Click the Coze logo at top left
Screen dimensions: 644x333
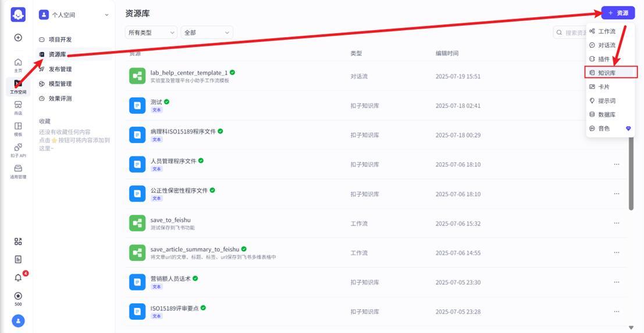coord(18,15)
